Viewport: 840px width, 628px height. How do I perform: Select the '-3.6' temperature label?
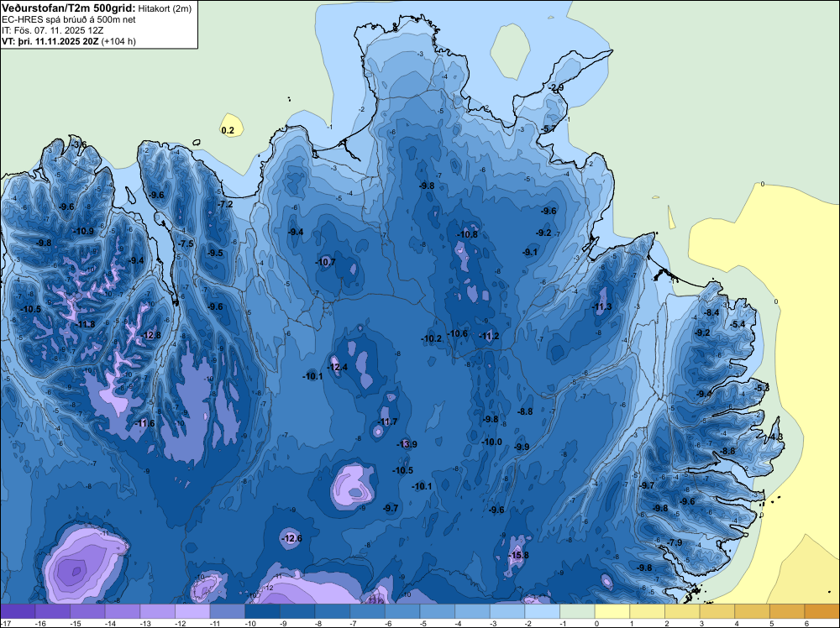79,144
